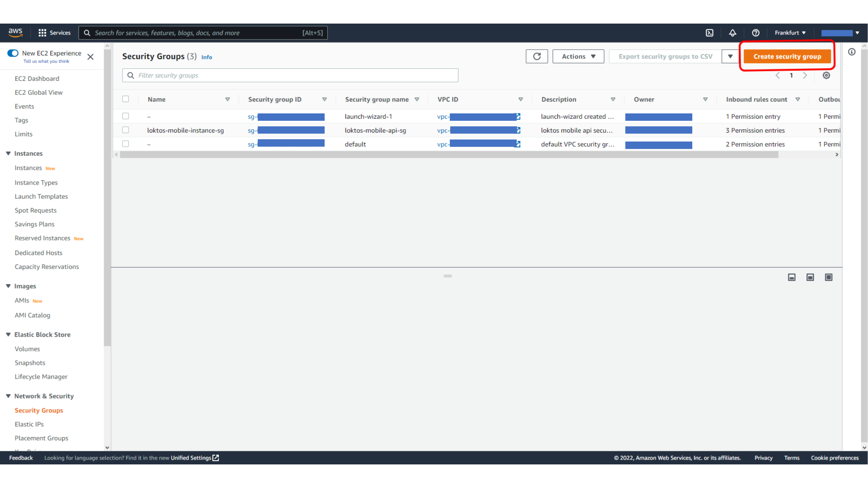Image resolution: width=868 pixels, height=488 pixels.
Task: Open the Actions dropdown
Action: point(578,56)
